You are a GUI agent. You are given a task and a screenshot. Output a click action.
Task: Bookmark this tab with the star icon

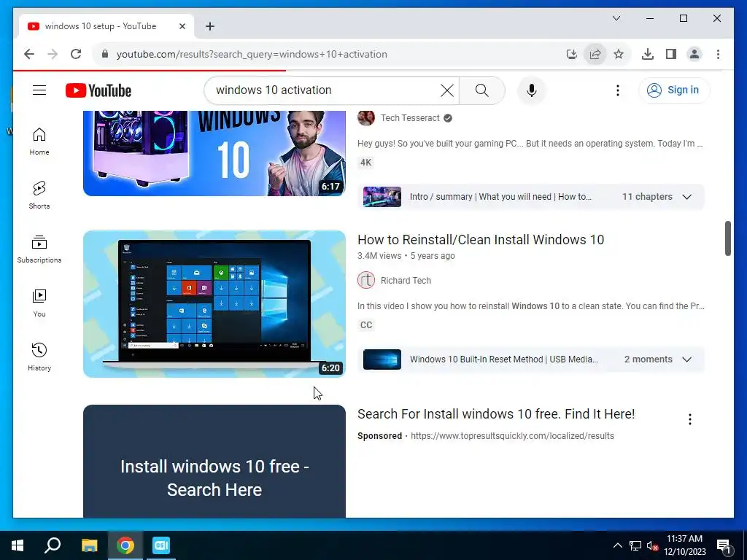(619, 54)
